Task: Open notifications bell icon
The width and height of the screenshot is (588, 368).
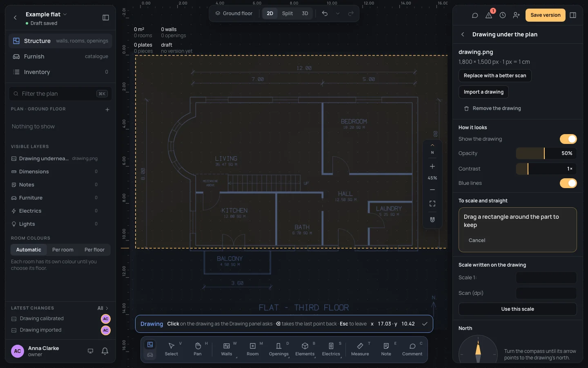Action: 105,351
